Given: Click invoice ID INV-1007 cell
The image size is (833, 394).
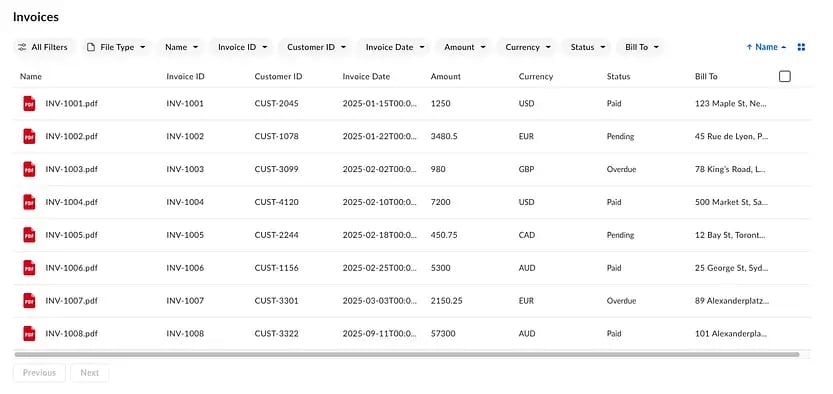Looking at the screenshot, I should point(185,301).
